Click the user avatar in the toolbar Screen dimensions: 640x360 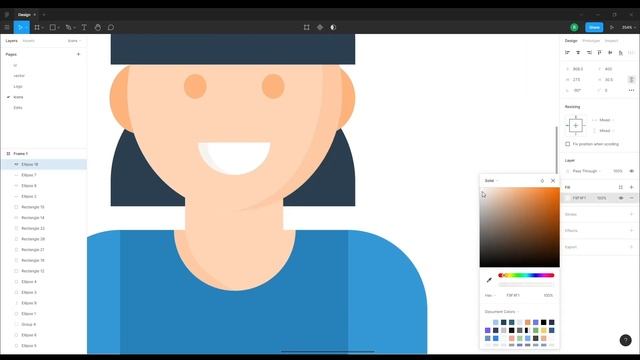pyautogui.click(x=574, y=27)
